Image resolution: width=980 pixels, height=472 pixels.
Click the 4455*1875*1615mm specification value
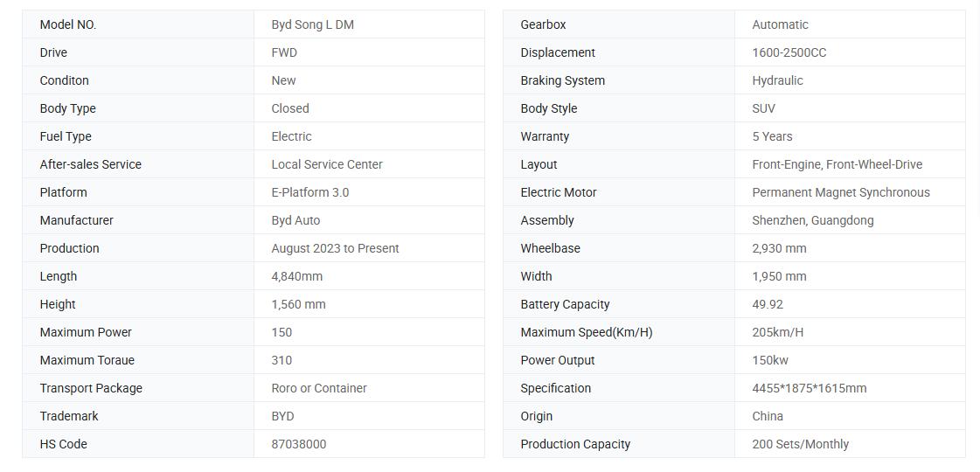810,388
